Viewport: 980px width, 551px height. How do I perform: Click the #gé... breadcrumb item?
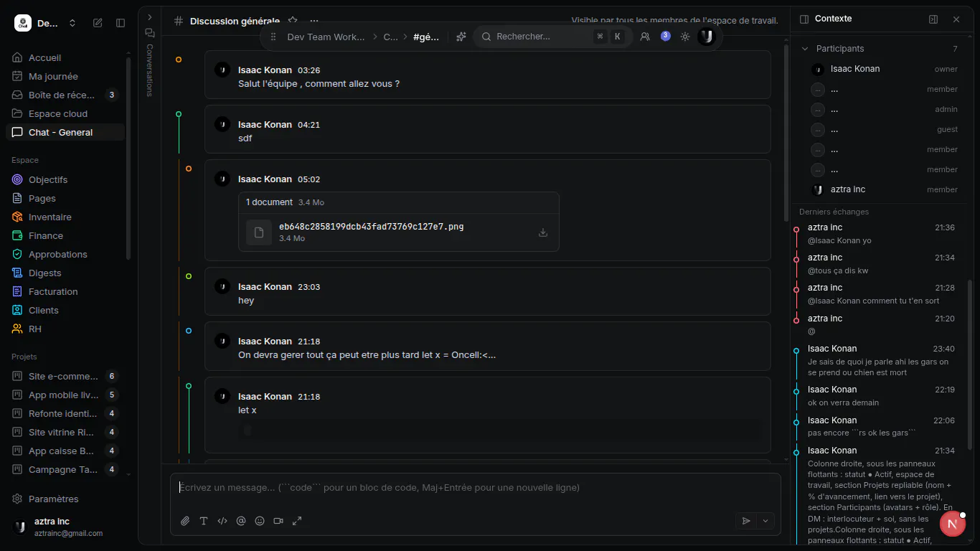click(x=426, y=37)
